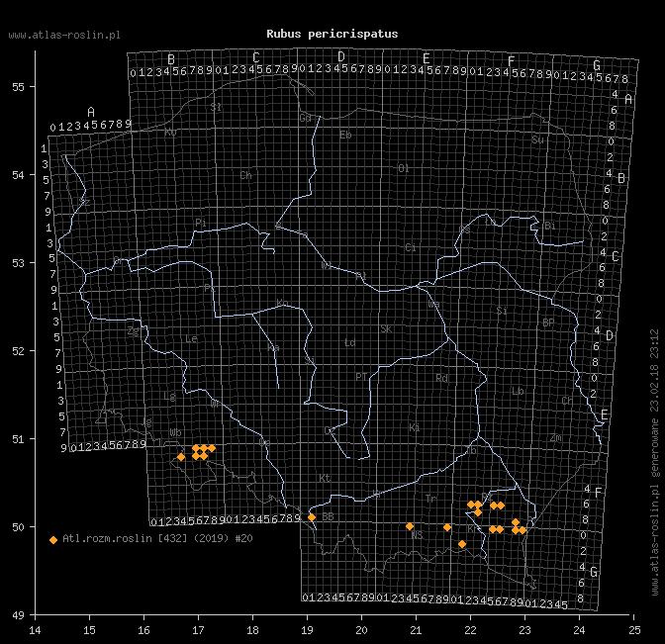This screenshot has width=665, height=644.
Task: Click the city label Kt on the map
Action: pos(325,479)
